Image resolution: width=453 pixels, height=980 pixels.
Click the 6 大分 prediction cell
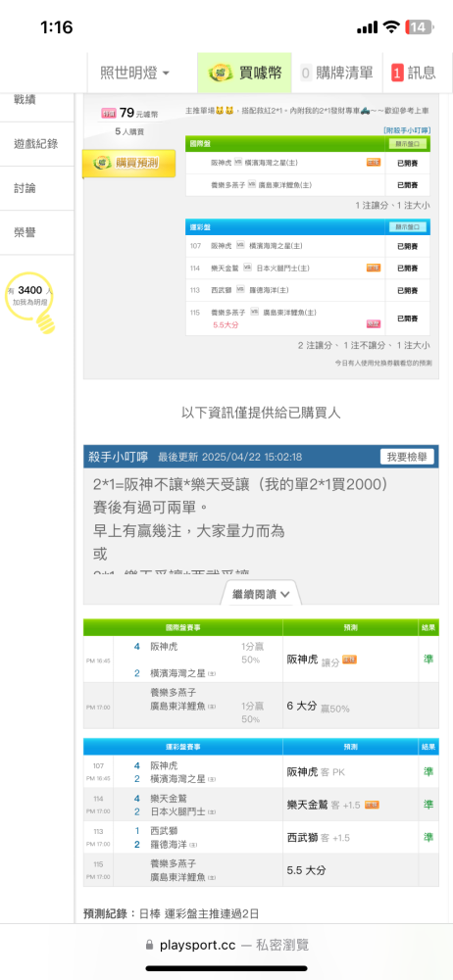point(351,707)
